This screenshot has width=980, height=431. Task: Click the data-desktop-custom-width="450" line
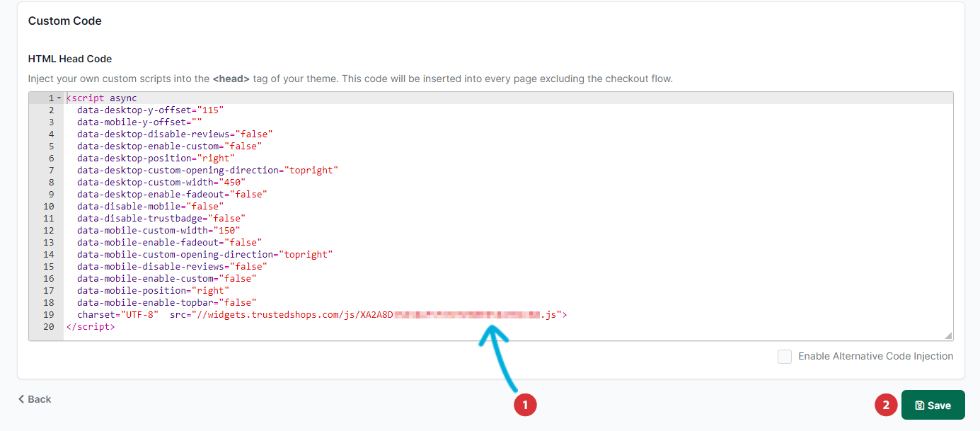tap(161, 182)
